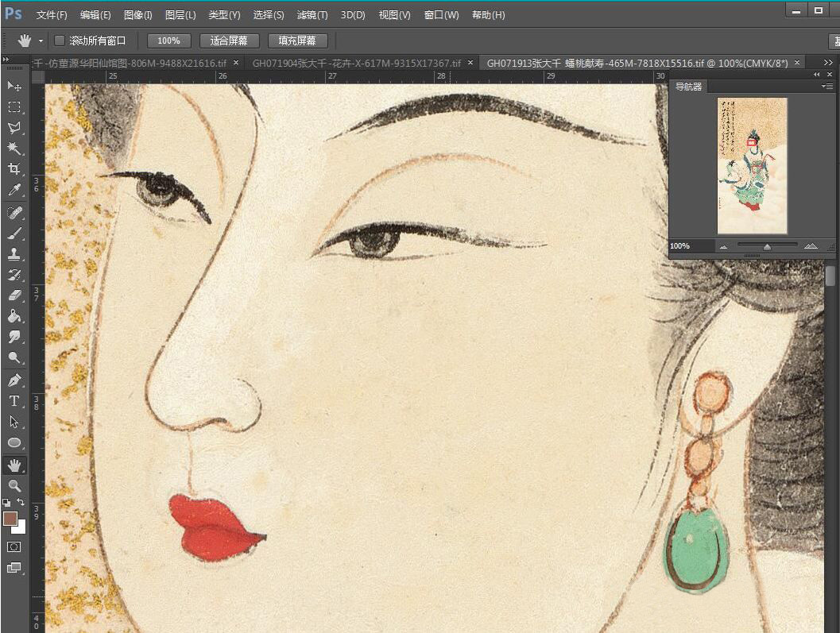Select the Zoom tool in toolbox
This screenshot has width=840, height=633.
14,486
